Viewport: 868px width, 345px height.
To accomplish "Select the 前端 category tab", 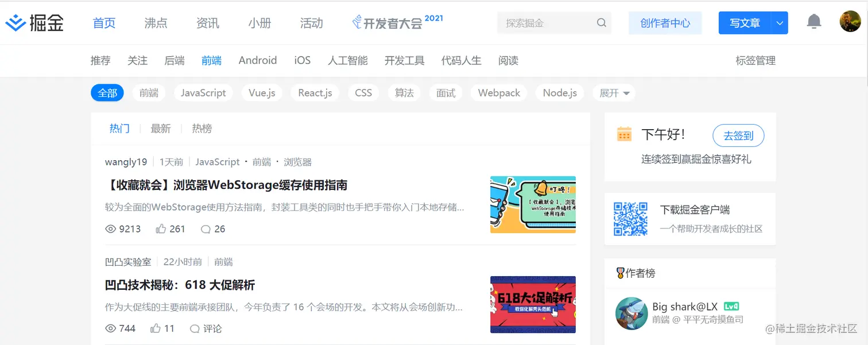I will click(212, 60).
